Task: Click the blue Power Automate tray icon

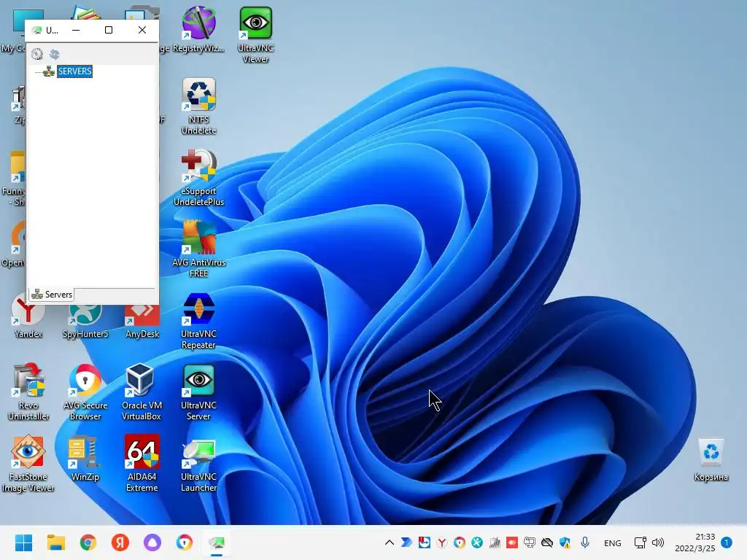Action: [x=406, y=542]
